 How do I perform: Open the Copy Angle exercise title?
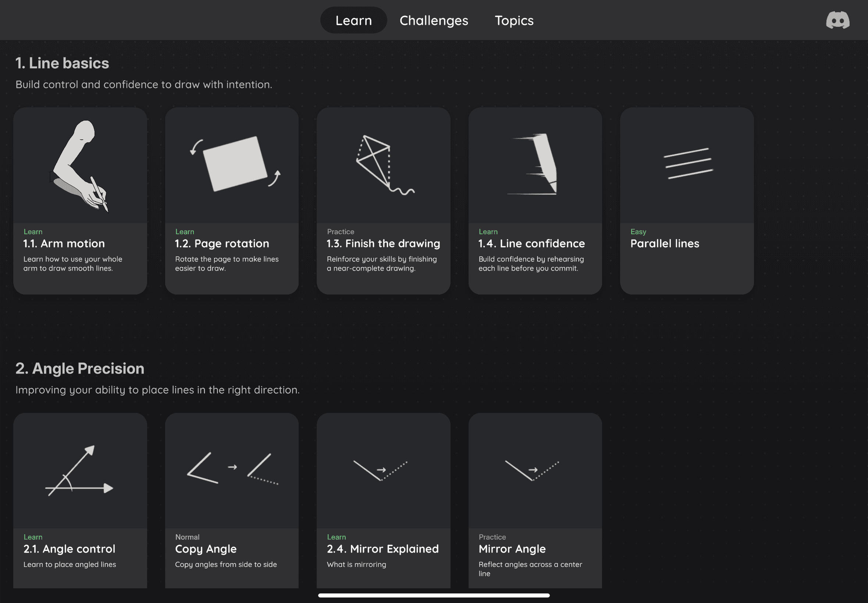click(x=206, y=549)
